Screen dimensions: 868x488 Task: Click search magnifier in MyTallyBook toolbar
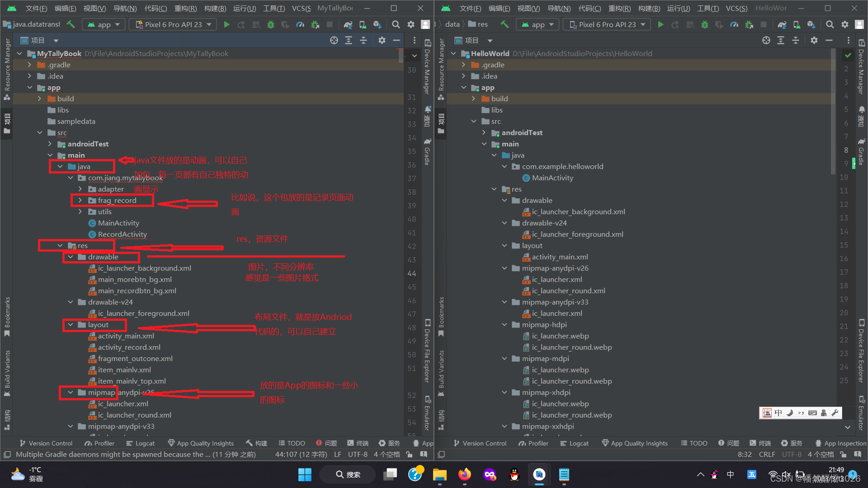(396, 24)
